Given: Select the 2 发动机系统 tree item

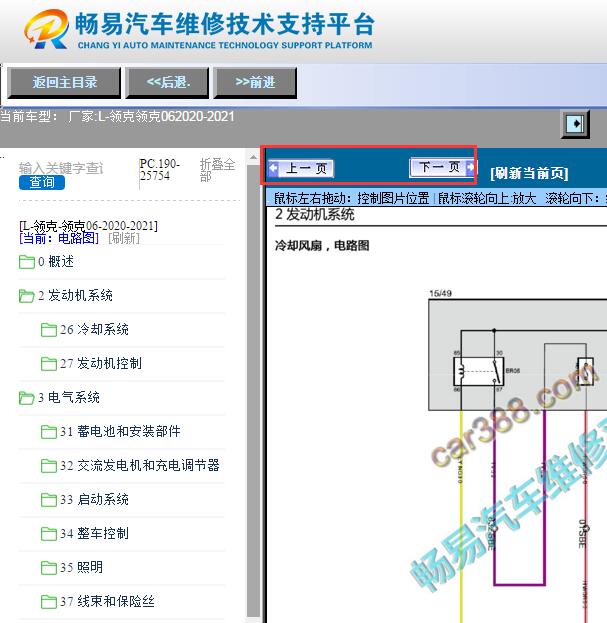Looking at the screenshot, I should click(75, 296).
